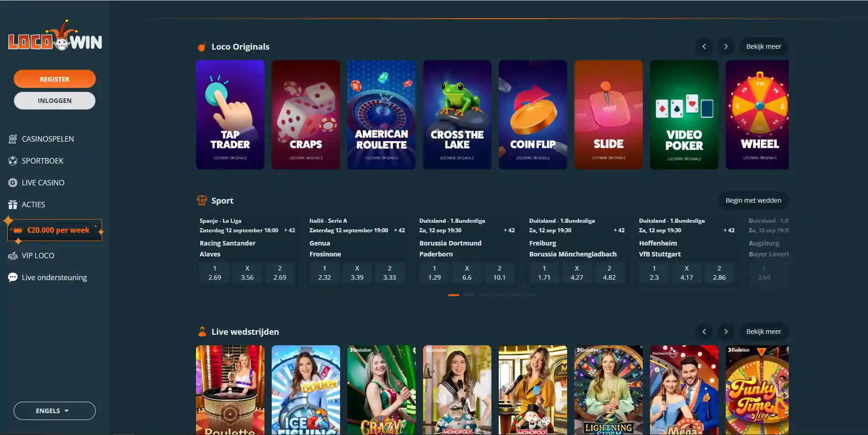Go to next Live wedstrijden games
This screenshot has width=868, height=435.
click(726, 332)
